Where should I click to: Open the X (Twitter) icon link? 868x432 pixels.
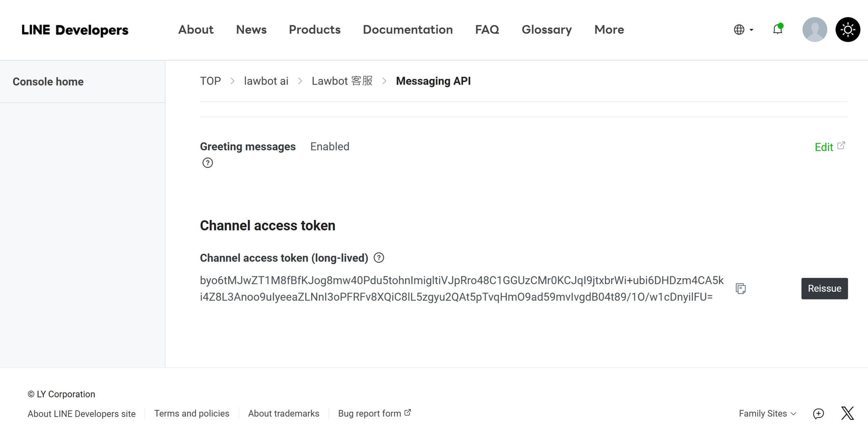pos(848,413)
